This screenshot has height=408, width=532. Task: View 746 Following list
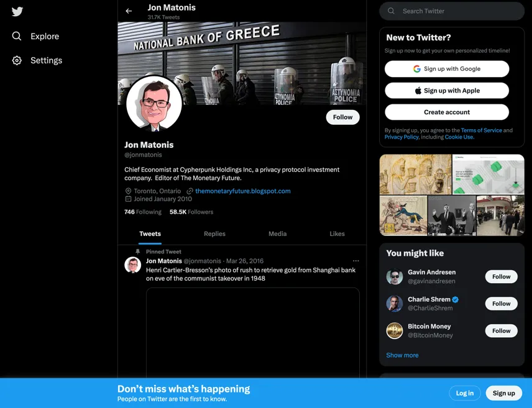point(143,212)
